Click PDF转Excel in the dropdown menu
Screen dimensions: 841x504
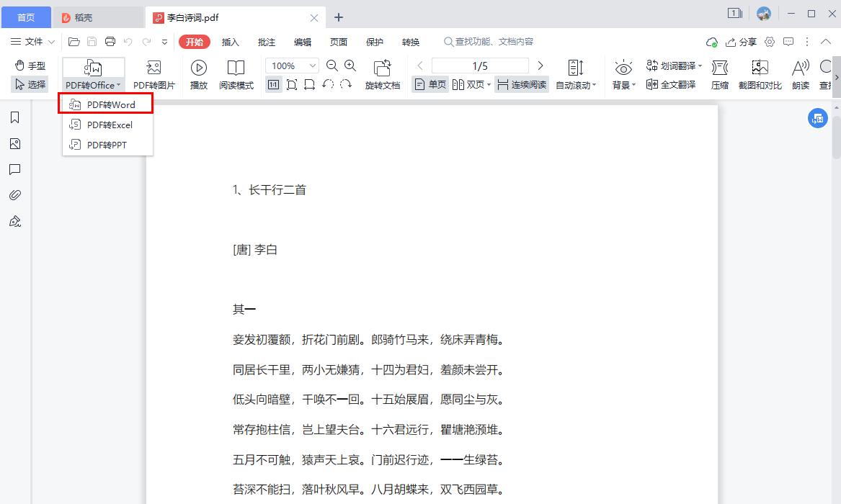click(109, 125)
